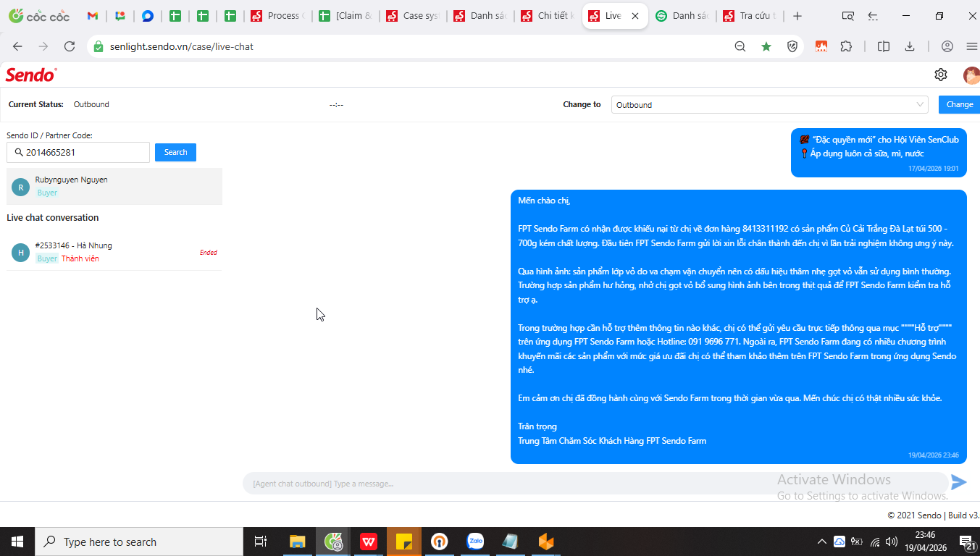This screenshot has height=556, width=980.
Task: Send the message with arrow icon
Action: pyautogui.click(x=959, y=482)
